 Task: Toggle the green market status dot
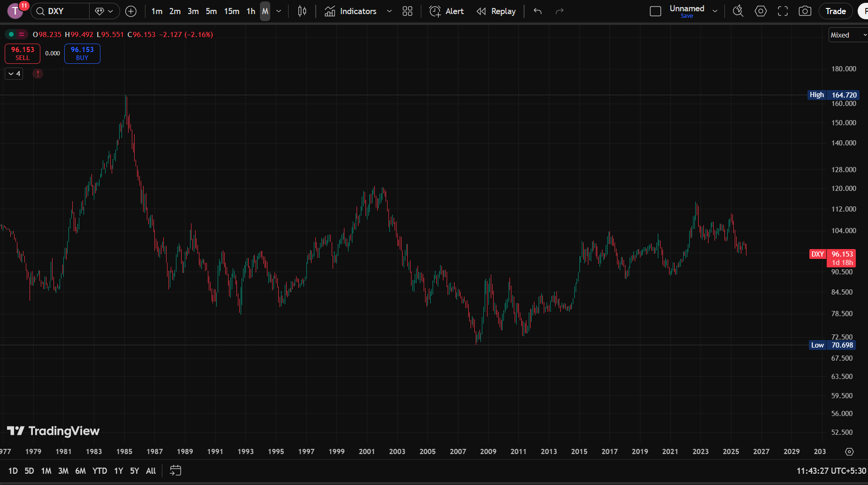tap(11, 34)
